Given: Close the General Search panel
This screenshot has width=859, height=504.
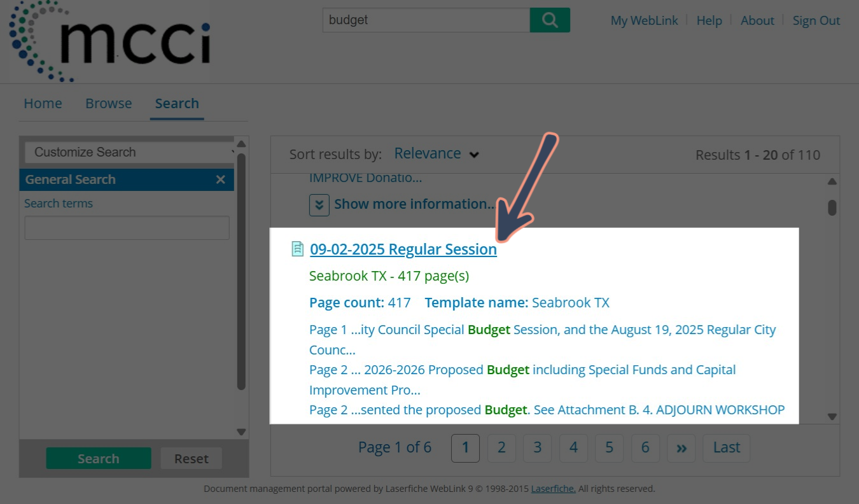Looking at the screenshot, I should 221,179.
